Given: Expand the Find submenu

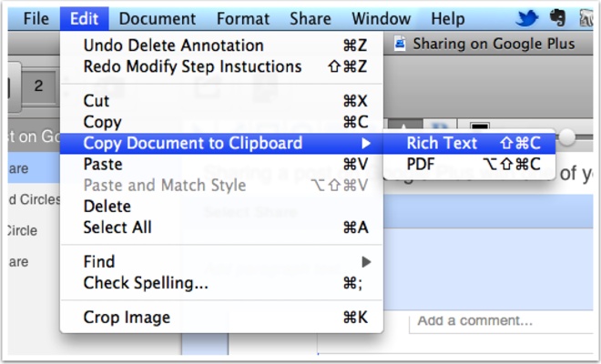Looking at the screenshot, I should click(221, 262).
